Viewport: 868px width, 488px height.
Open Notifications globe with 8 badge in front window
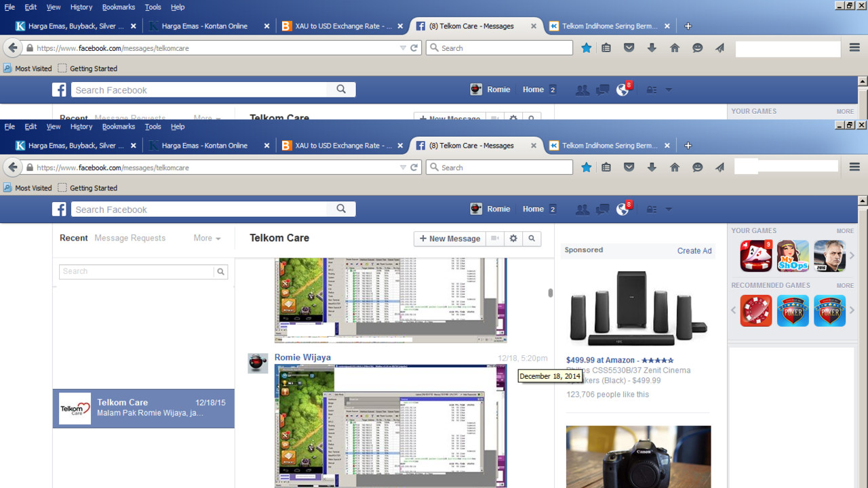tap(623, 209)
